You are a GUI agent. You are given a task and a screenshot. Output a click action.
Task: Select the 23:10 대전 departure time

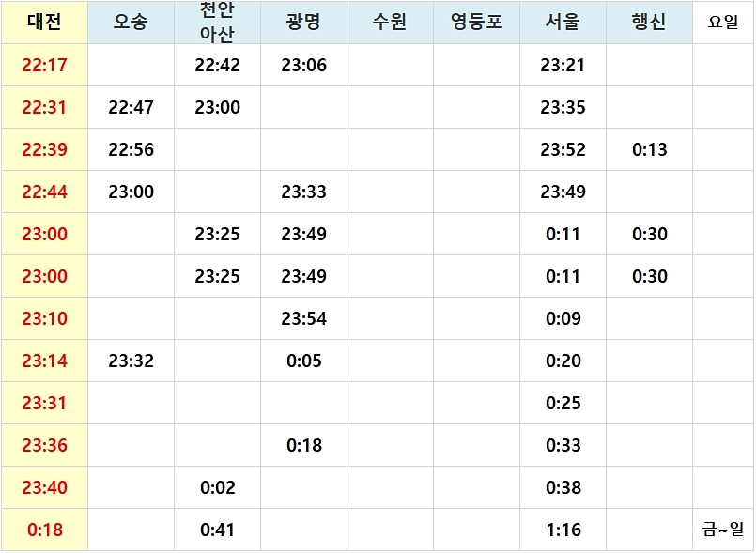coord(44,318)
